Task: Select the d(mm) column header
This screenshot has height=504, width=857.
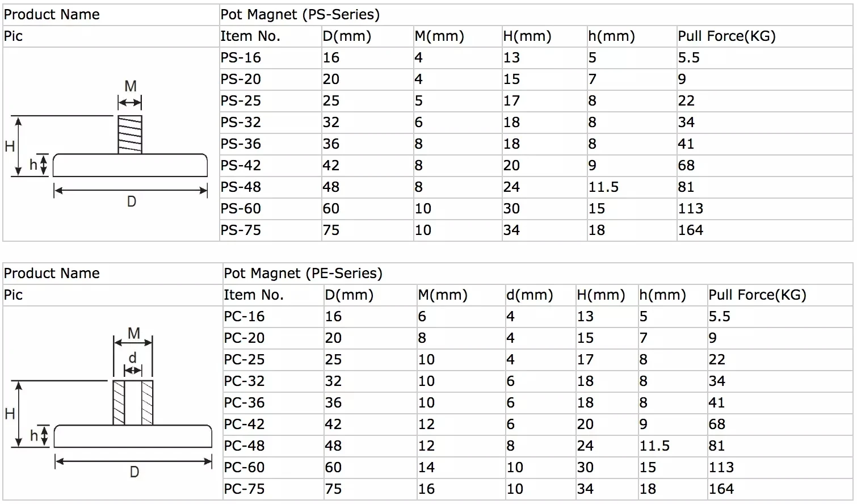Action: pyautogui.click(x=530, y=295)
